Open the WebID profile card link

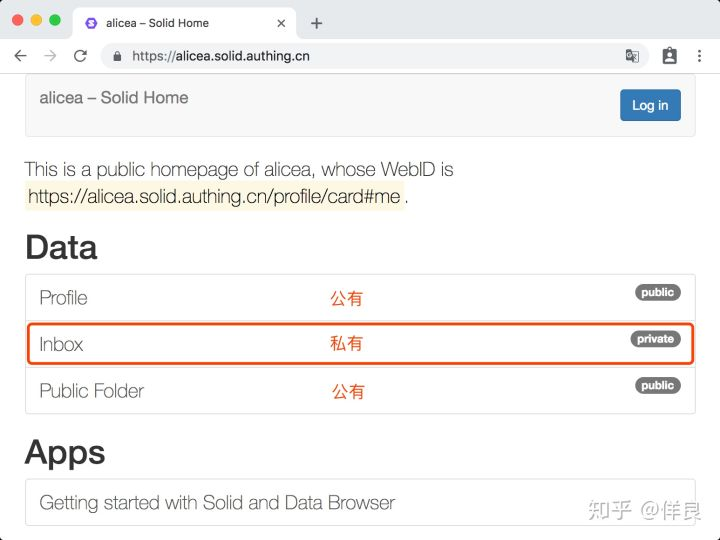214,197
